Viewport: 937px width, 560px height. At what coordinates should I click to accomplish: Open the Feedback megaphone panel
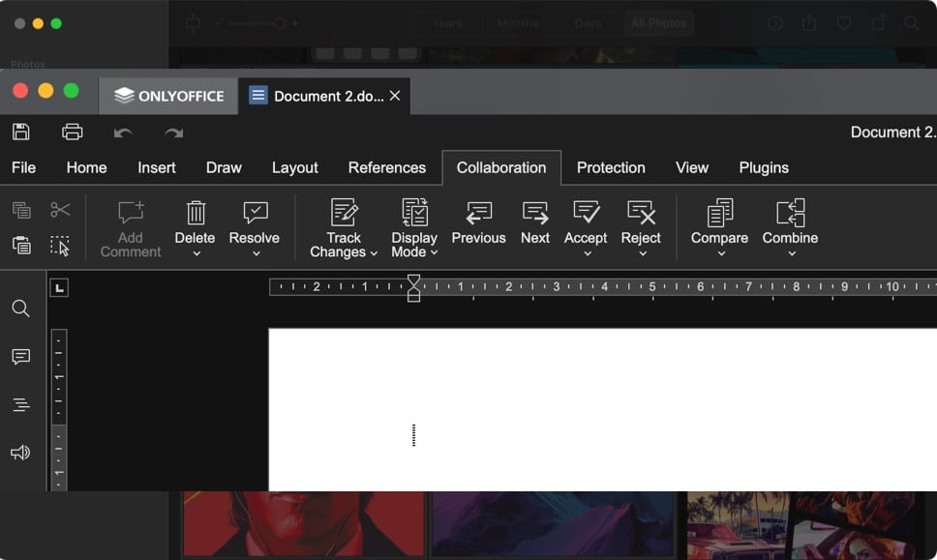[21, 453]
